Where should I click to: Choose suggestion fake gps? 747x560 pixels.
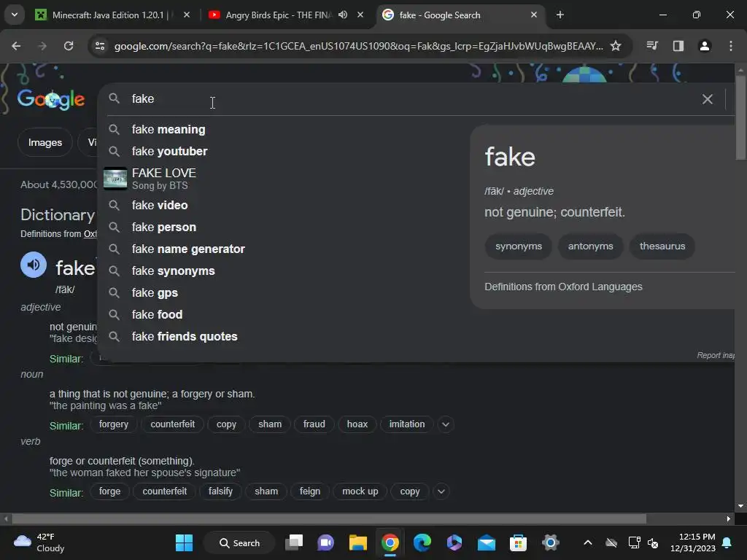(x=155, y=293)
